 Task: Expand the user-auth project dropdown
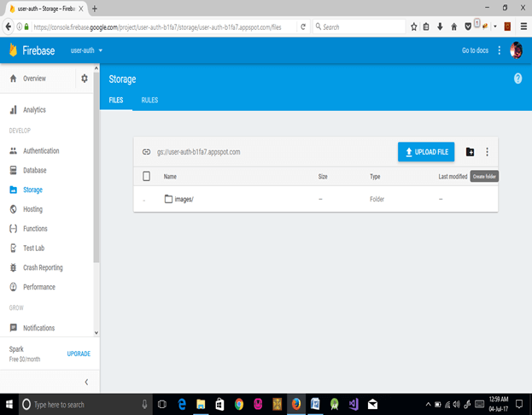point(86,50)
